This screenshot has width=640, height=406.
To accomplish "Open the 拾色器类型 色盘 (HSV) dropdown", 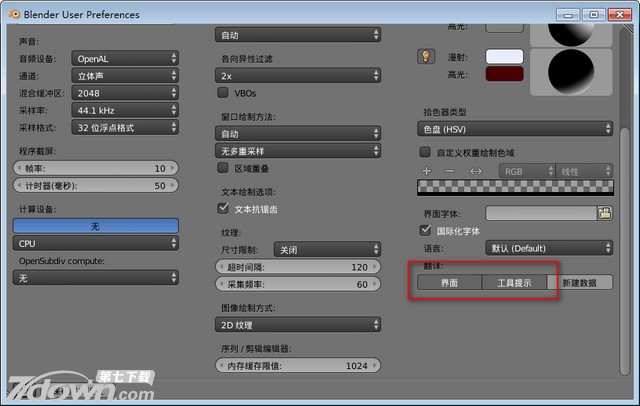I will coord(515,129).
